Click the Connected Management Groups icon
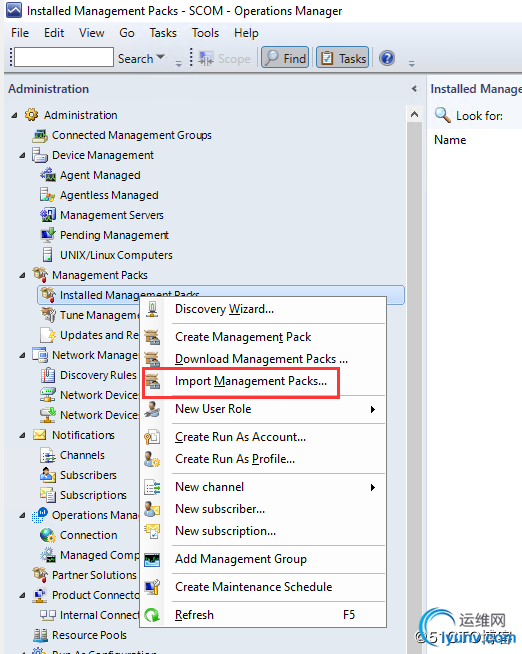The height and width of the screenshot is (654, 522). [x=40, y=135]
